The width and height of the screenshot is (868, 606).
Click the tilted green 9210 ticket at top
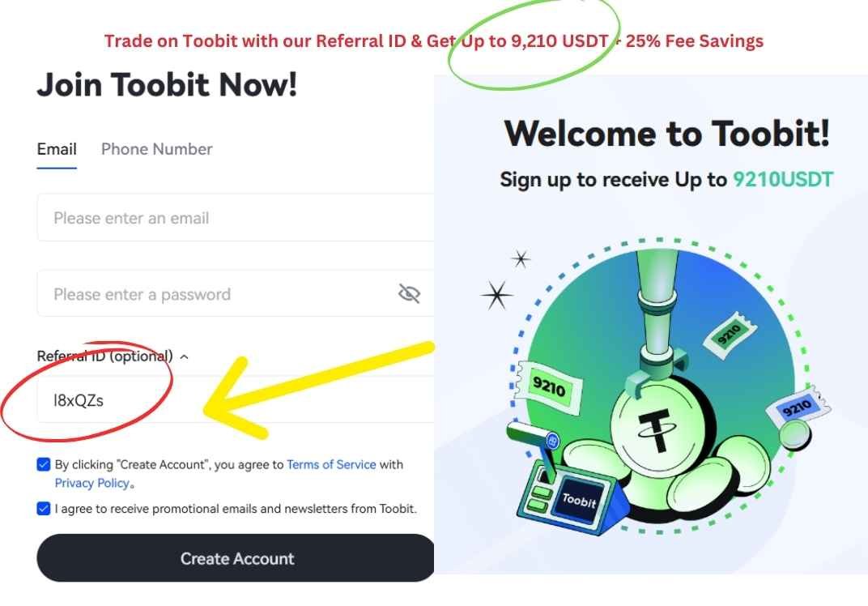point(730,334)
